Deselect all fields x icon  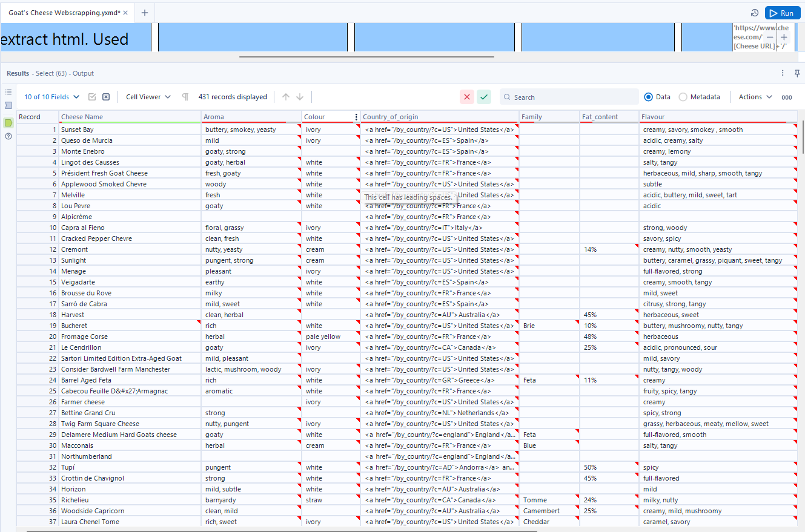coord(106,97)
